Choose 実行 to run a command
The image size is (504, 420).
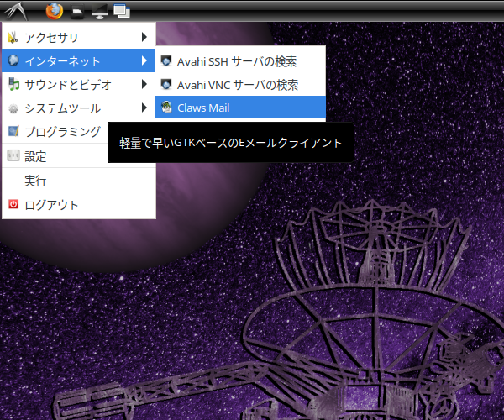[78, 181]
